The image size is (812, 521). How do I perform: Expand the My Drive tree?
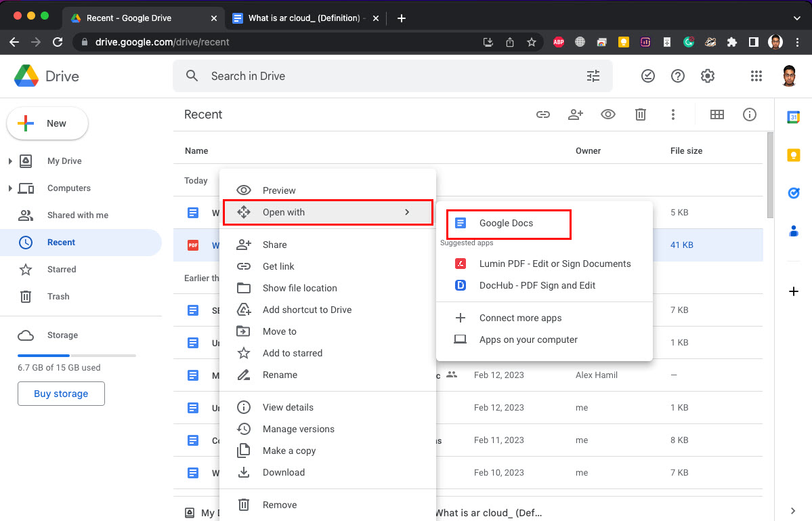pyautogui.click(x=10, y=161)
